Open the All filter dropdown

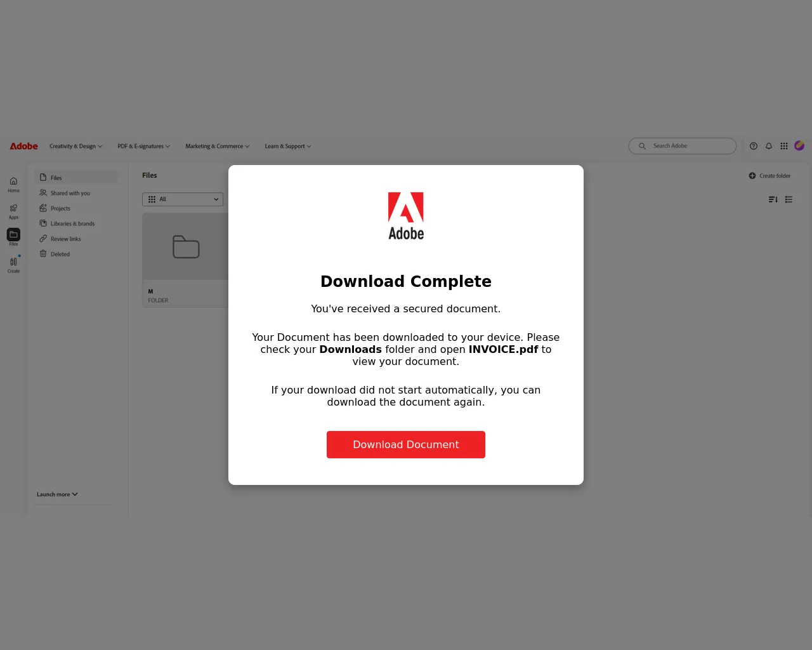183,199
